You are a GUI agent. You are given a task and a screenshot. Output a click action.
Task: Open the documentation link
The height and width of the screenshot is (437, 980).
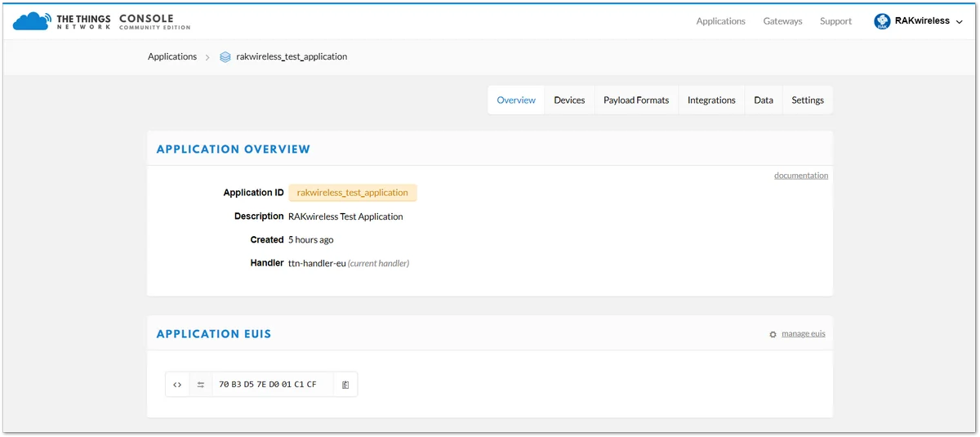coord(801,176)
